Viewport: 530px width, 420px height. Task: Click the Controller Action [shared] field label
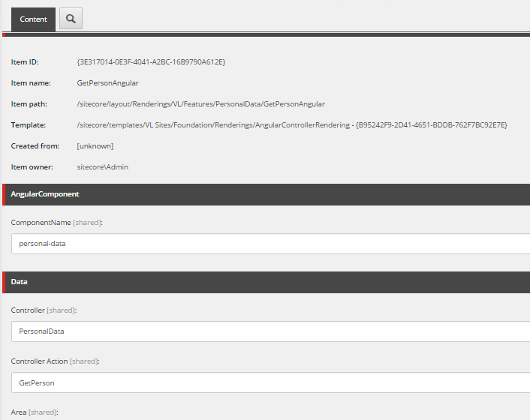coord(55,361)
